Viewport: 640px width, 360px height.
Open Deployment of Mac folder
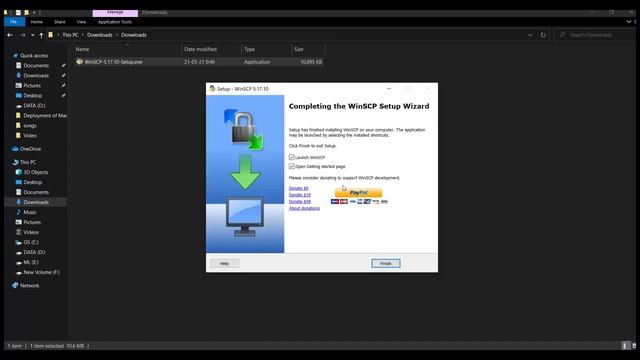coord(45,116)
